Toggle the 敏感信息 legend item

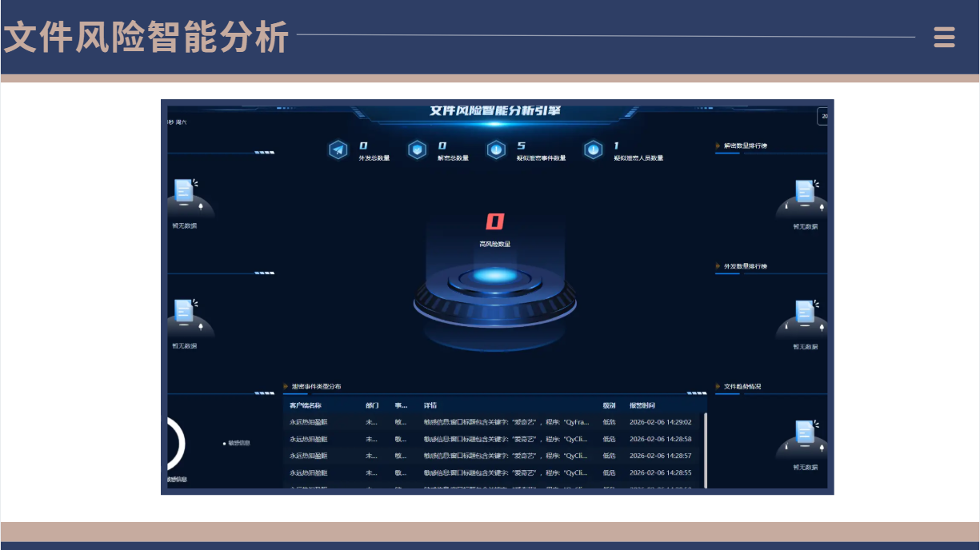238,443
